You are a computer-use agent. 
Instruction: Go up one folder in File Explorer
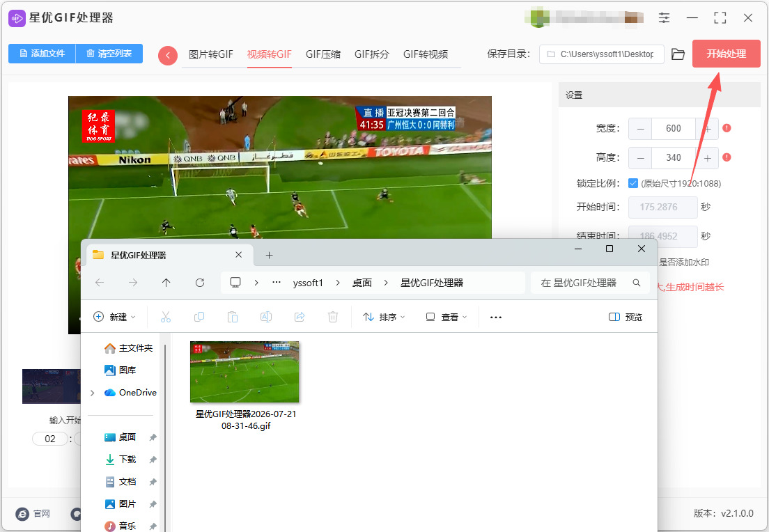[x=166, y=283]
